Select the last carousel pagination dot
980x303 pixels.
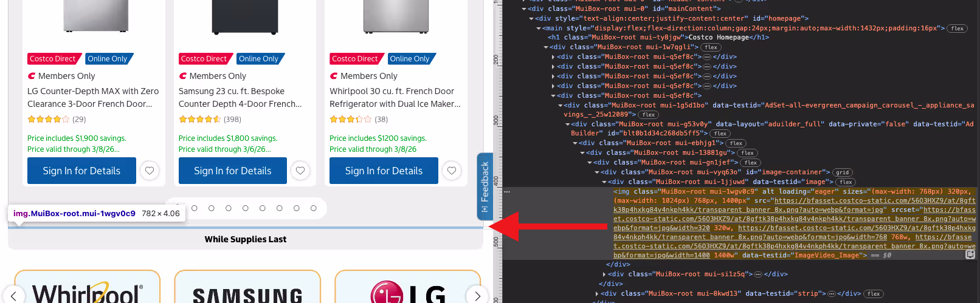pyautogui.click(x=314, y=208)
